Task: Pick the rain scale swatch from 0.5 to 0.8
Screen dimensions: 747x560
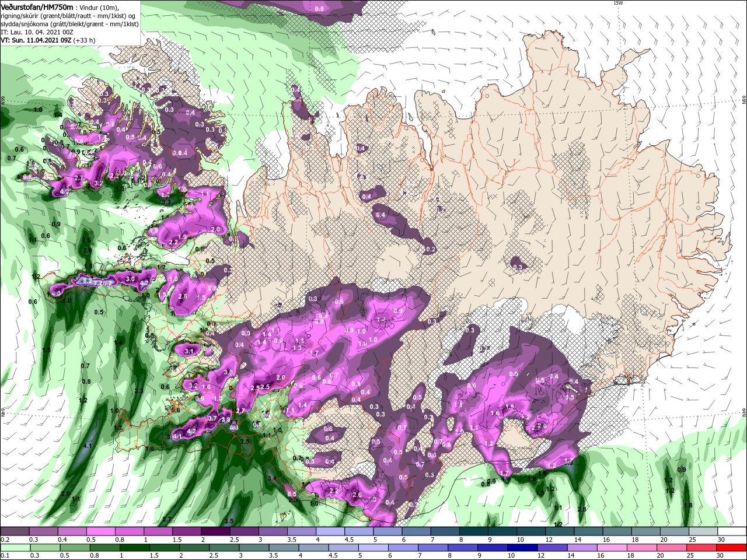Action: (x=75, y=548)
